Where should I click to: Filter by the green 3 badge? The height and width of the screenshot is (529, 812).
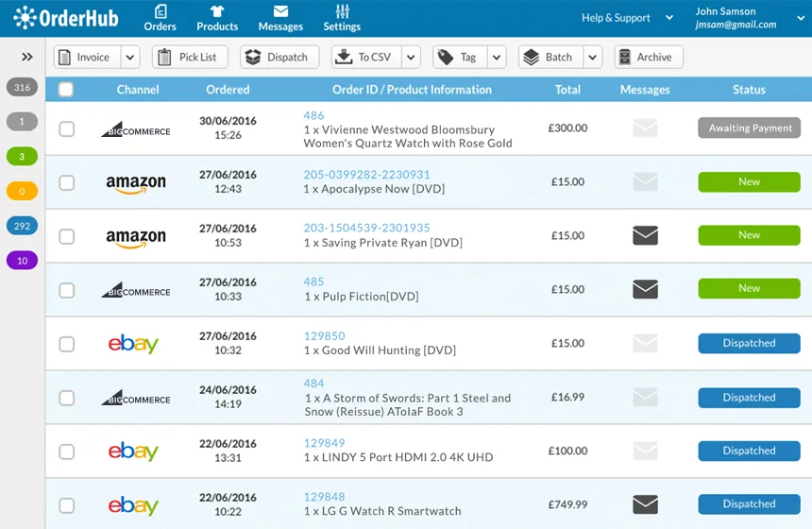[22, 157]
